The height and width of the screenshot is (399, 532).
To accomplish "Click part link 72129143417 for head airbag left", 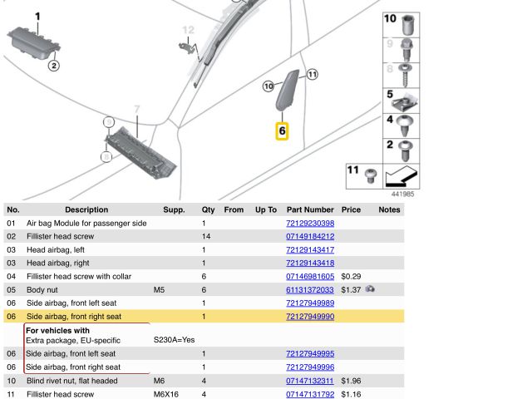I will click(x=309, y=250).
